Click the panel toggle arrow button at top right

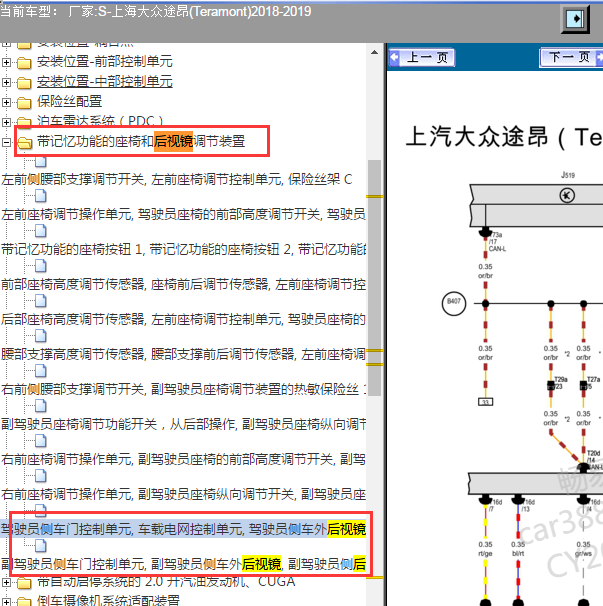click(x=575, y=19)
